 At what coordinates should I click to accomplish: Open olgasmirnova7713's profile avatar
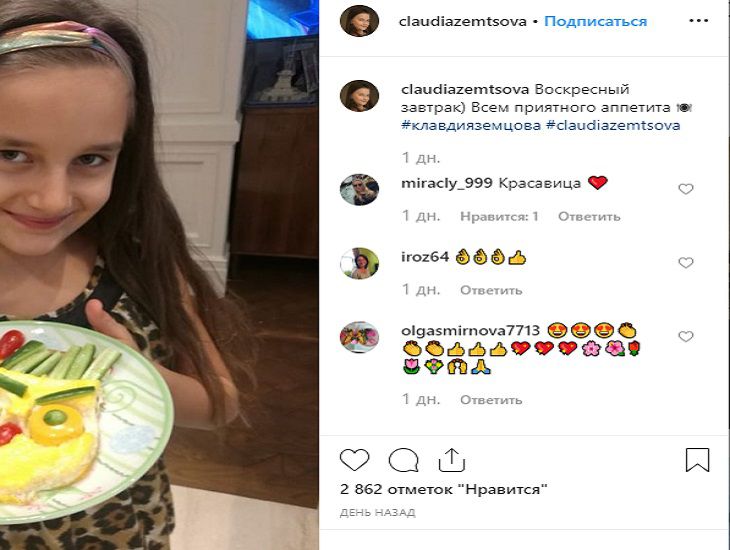(359, 337)
